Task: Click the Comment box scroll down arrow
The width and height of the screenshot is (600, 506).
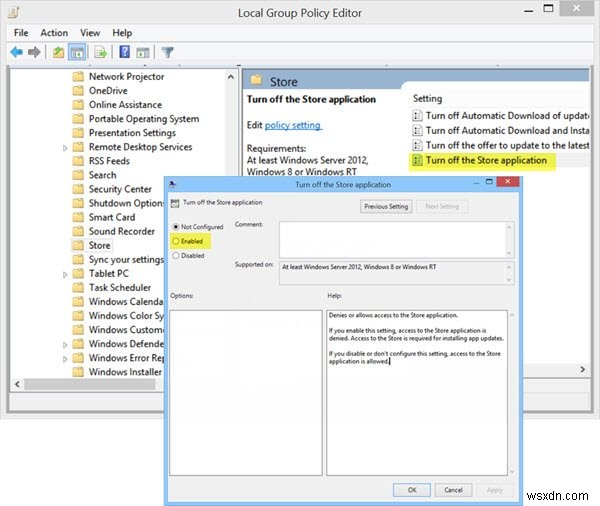Action: (x=509, y=253)
